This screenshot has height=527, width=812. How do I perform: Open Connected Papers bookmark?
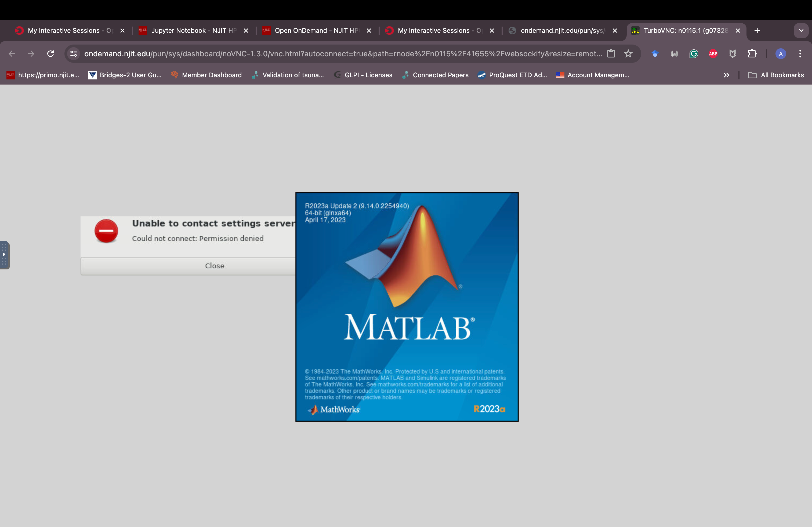click(435, 75)
